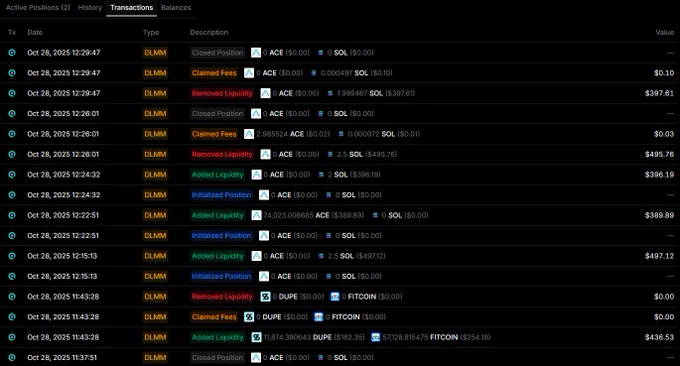Click the Date column header
The image size is (680, 366).
(x=35, y=33)
